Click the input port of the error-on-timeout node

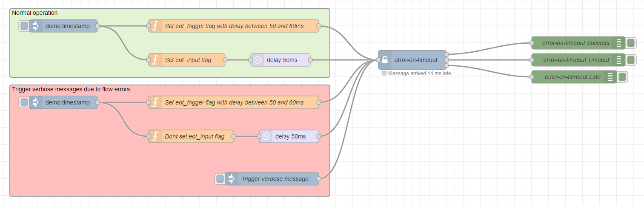378,60
